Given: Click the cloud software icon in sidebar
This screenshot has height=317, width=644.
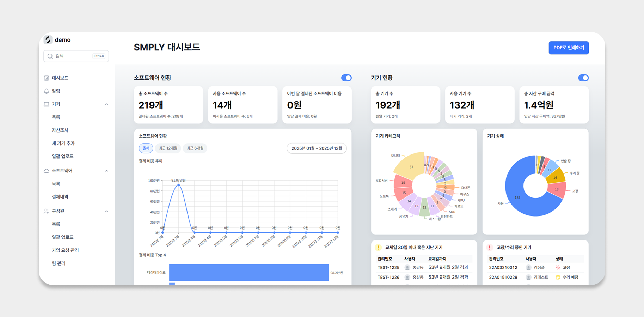Looking at the screenshot, I should (x=47, y=171).
